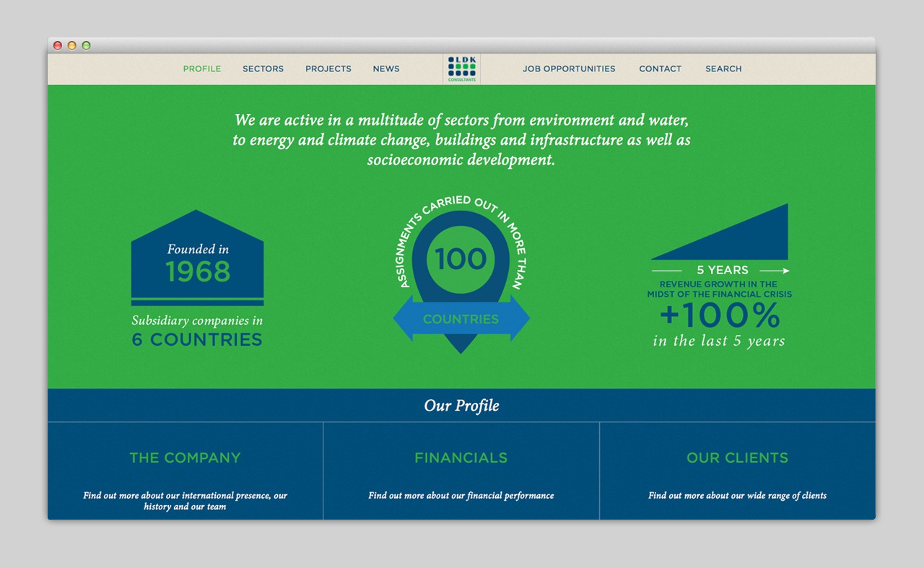Click 'Find out more about our financial performance'
Viewport: 924px width, 568px height.
[x=461, y=495]
